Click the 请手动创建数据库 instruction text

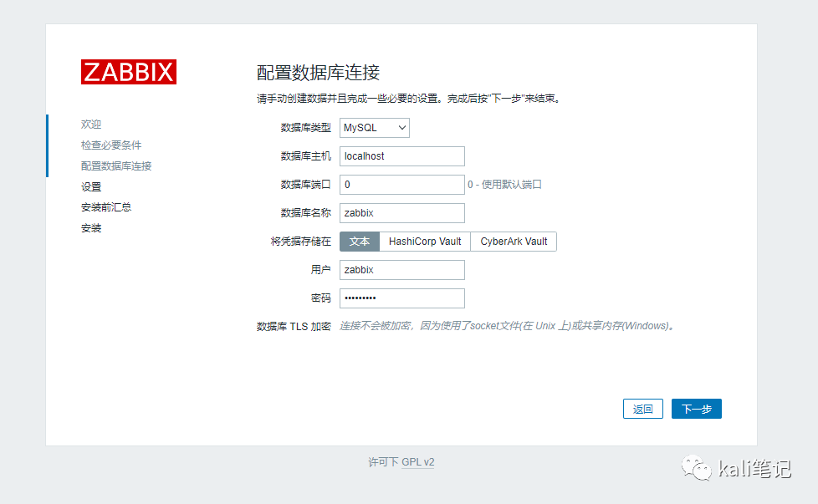(x=410, y=99)
